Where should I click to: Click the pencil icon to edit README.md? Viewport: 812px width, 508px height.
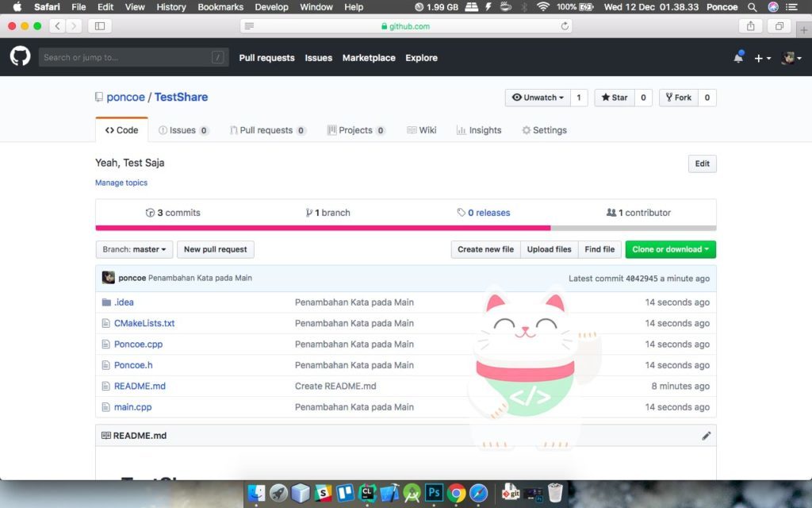coord(707,436)
